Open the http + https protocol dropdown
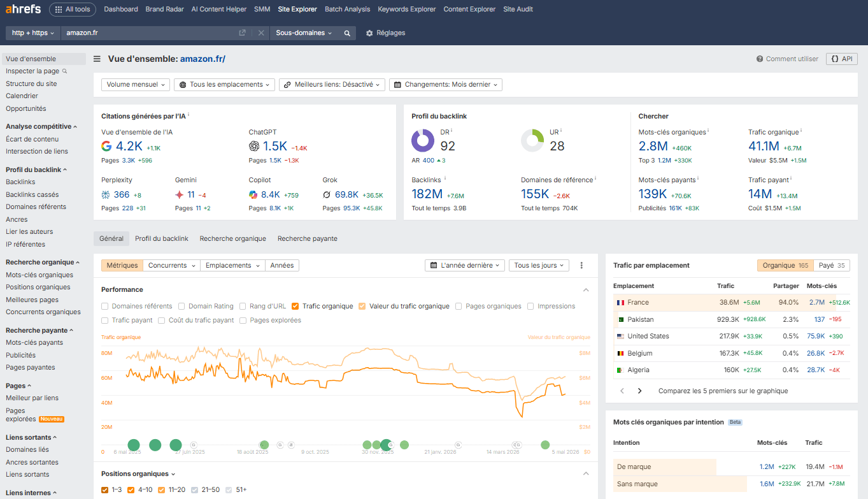This screenshot has height=499, width=868. (x=33, y=33)
